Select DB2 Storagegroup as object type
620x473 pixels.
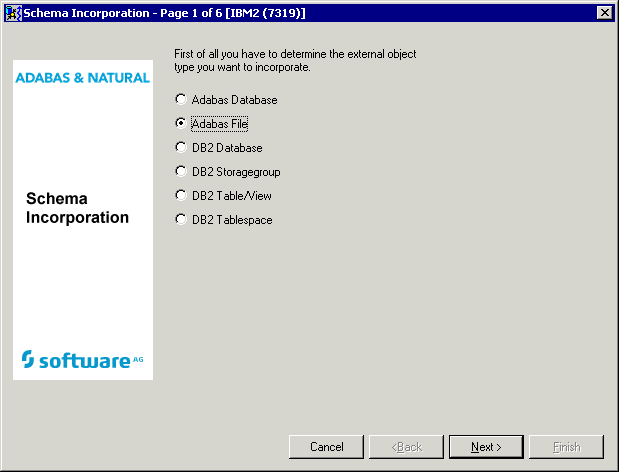pyautogui.click(x=180, y=172)
